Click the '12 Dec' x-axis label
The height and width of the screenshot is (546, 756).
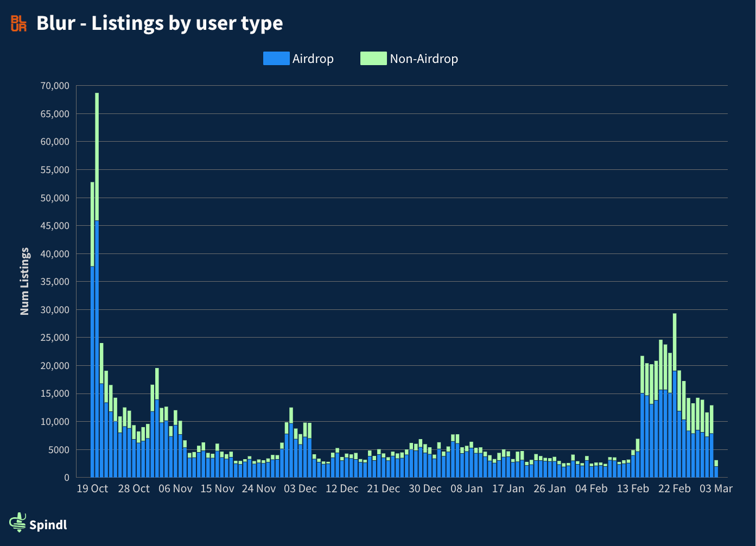[342, 488]
